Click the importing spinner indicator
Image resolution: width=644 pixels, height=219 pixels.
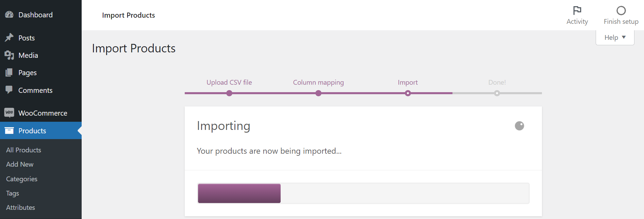[519, 126]
